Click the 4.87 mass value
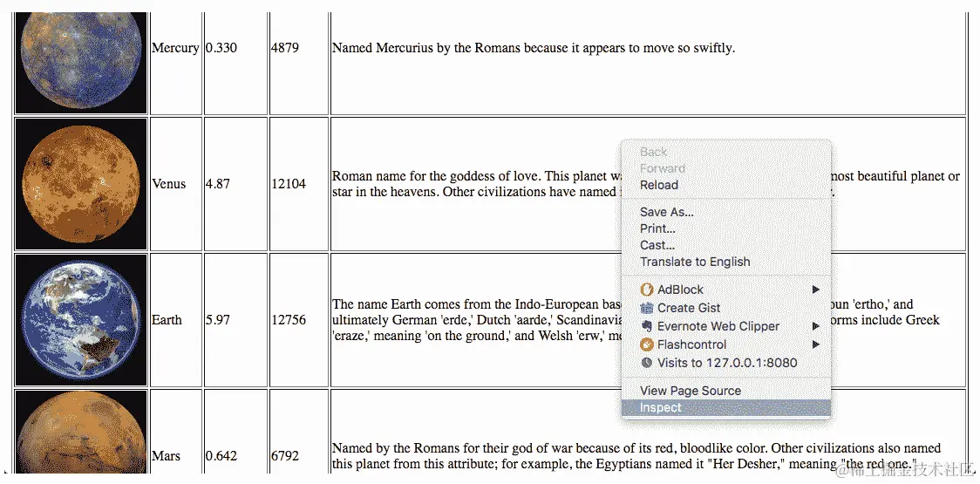Viewport: 980px width, 484px height. click(217, 184)
